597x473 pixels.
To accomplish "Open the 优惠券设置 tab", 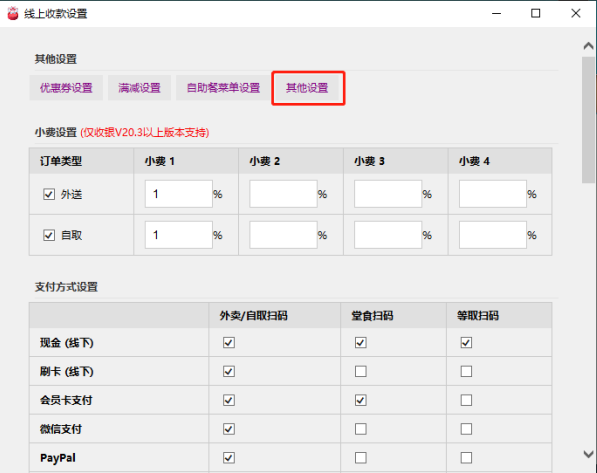I will [x=66, y=88].
